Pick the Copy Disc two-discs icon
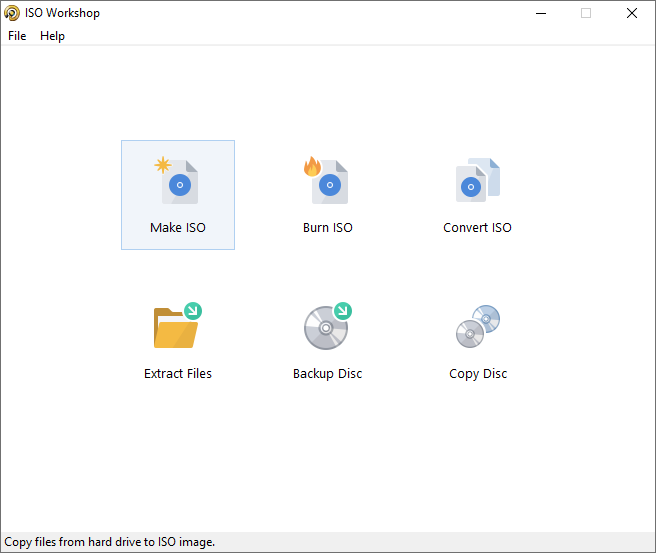This screenshot has width=656, height=553. [478, 326]
